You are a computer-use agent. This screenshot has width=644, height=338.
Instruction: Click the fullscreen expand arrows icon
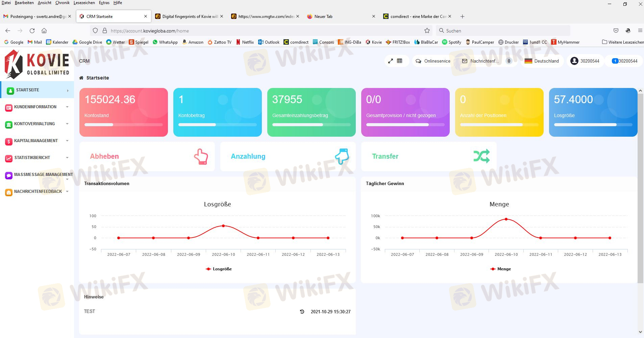(390, 61)
